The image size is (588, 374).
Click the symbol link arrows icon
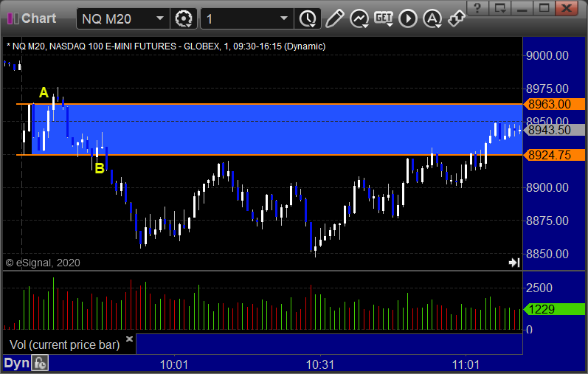point(457,18)
